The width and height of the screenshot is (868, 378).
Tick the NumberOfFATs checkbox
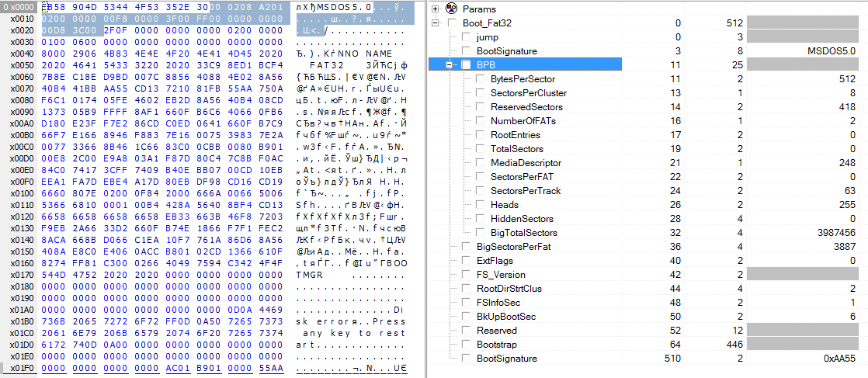pyautogui.click(x=479, y=120)
